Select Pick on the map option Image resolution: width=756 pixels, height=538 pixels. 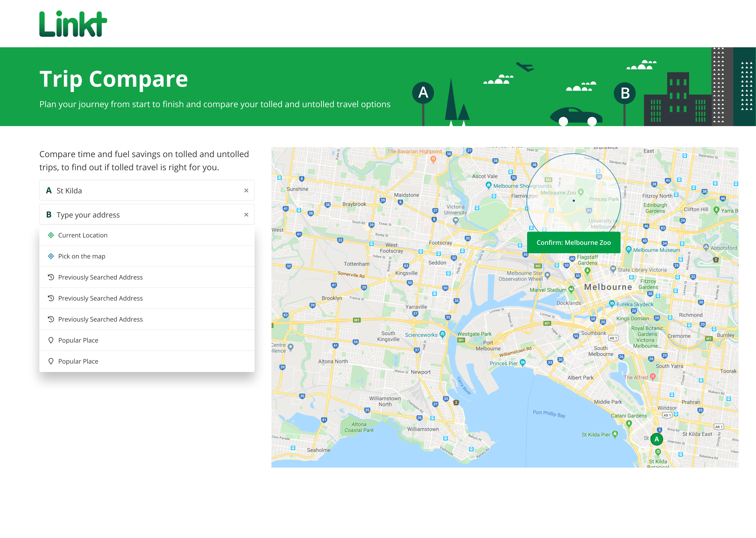pos(147,256)
